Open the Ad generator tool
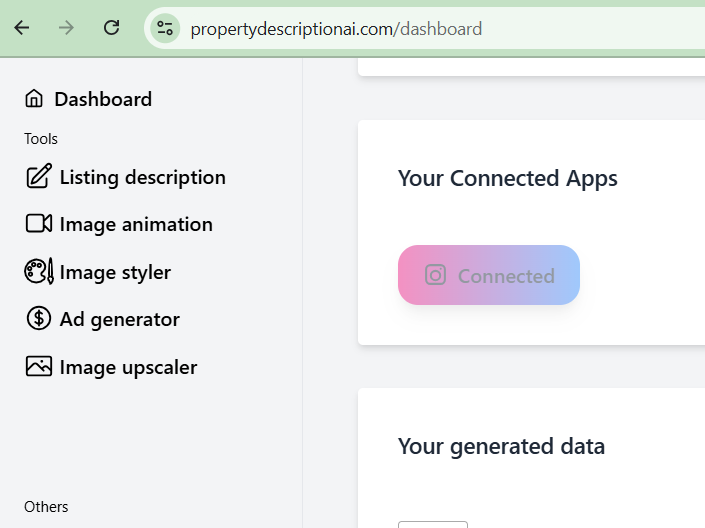 pos(119,319)
